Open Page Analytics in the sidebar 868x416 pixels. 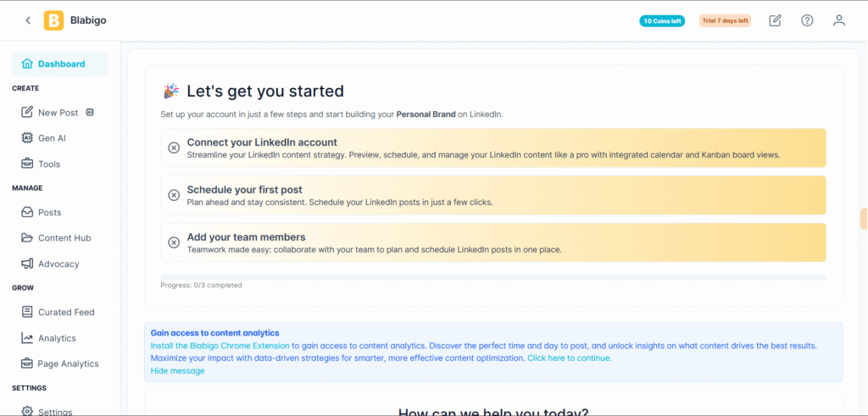(68, 363)
